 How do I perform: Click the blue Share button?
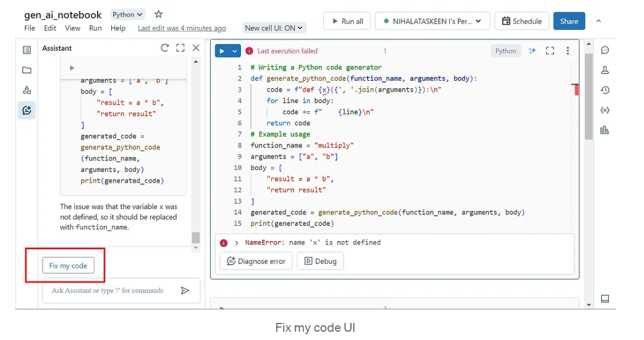click(x=569, y=21)
